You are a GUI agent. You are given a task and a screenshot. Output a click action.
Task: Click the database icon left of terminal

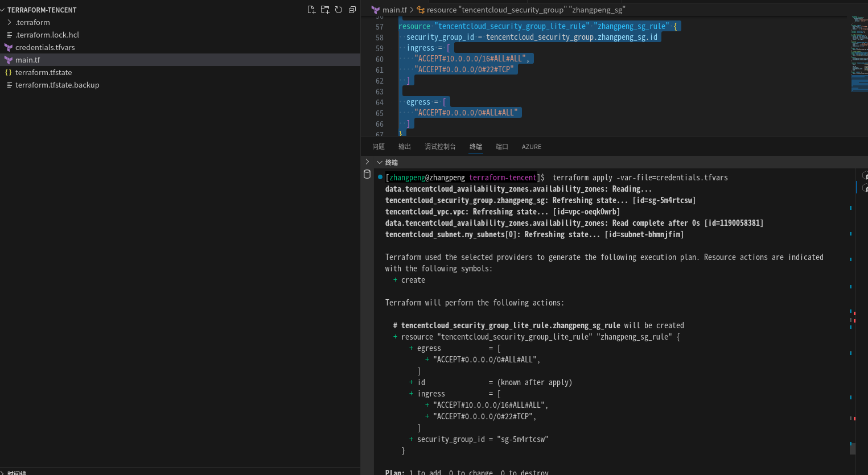367,175
